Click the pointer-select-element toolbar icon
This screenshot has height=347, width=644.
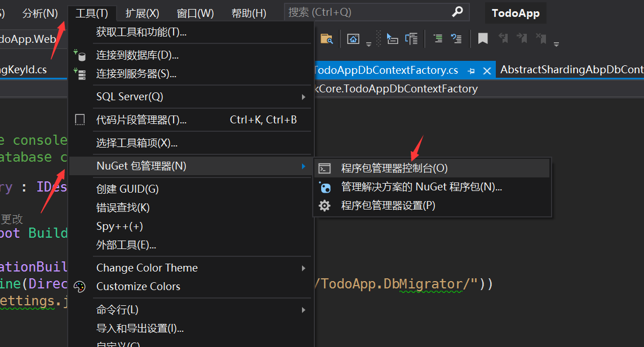pos(392,39)
